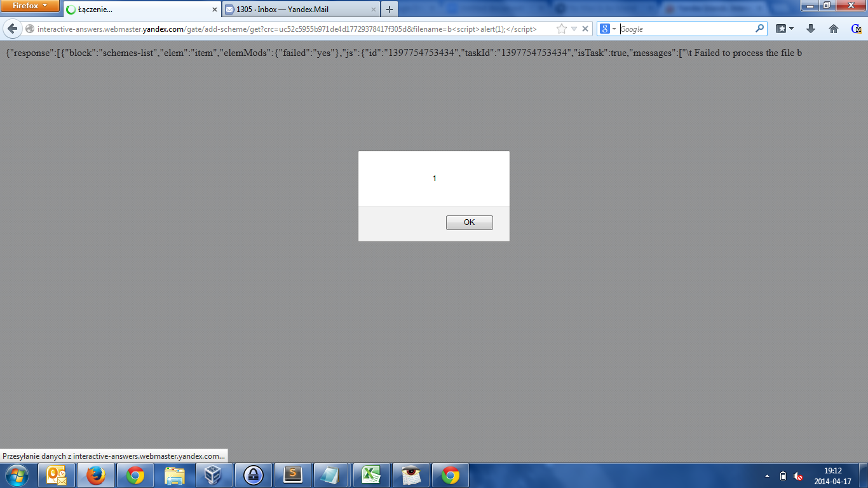Bookmark this page with the star
The height and width of the screenshot is (488, 868).
tap(562, 29)
